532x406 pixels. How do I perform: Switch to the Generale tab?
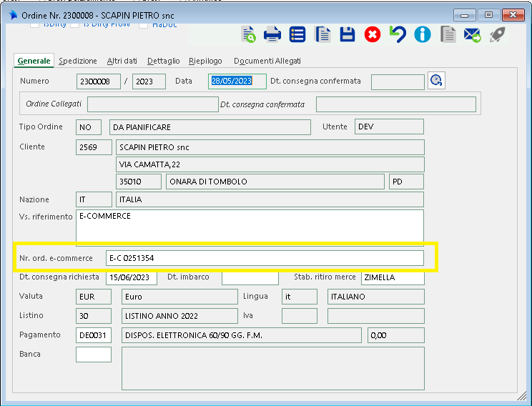coord(34,61)
